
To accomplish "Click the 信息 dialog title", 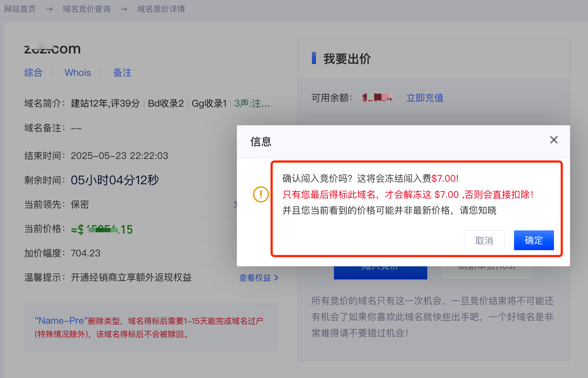I will [261, 141].
